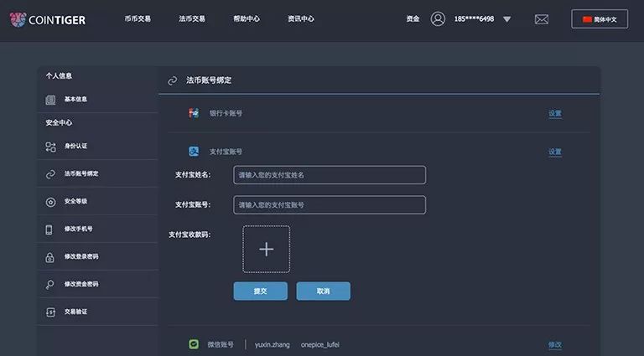Click the 个人信息 section heading
This screenshot has height=356, width=644.
[59, 76]
